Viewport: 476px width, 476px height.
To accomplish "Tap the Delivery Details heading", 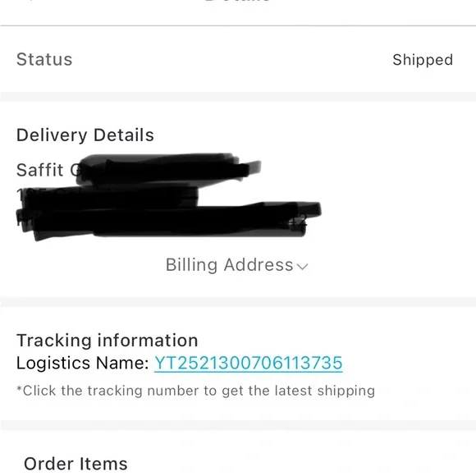I will point(85,135).
